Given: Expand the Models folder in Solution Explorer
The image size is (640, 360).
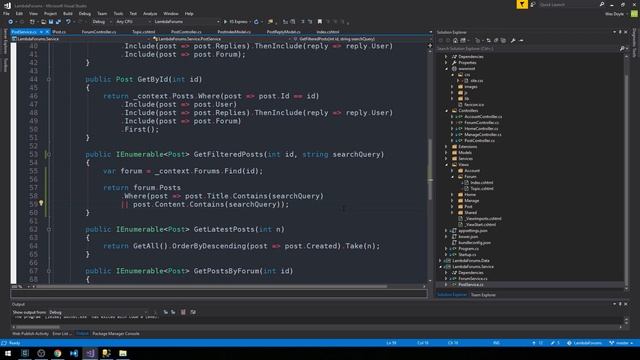Looking at the screenshot, I should point(447,152).
